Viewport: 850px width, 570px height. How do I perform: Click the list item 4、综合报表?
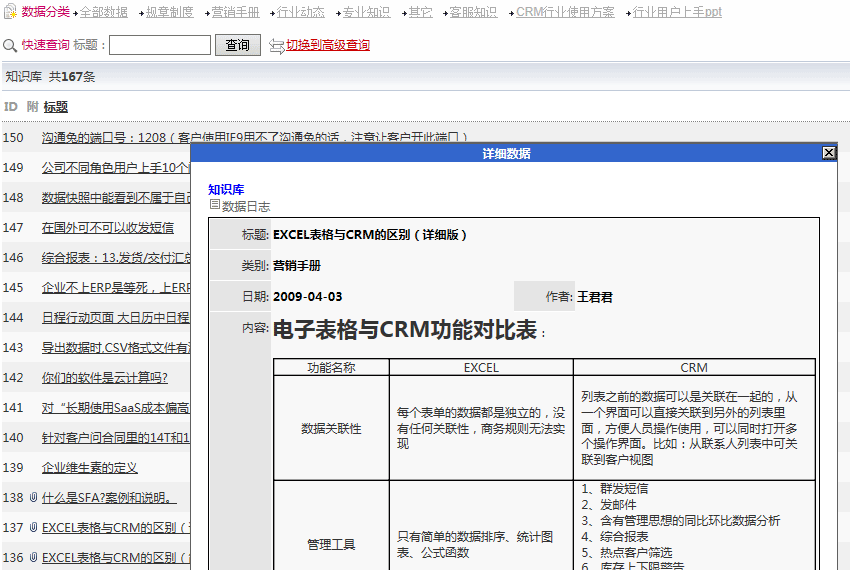(x=615, y=536)
